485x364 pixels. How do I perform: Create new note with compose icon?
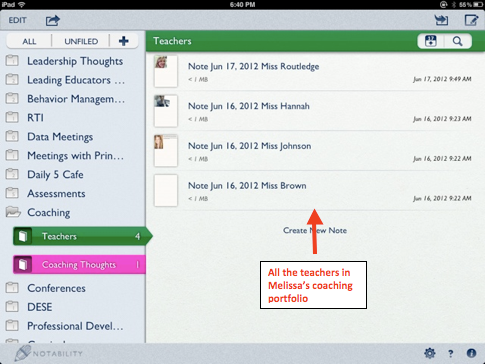[471, 20]
